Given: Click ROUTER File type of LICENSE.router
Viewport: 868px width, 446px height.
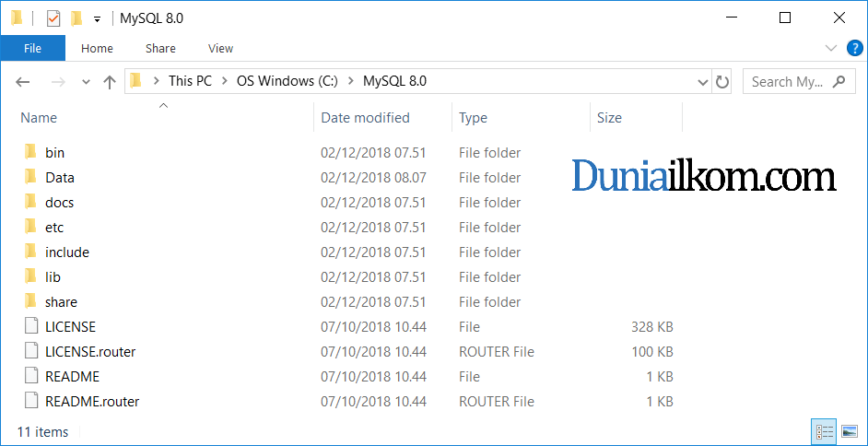Looking at the screenshot, I should pos(497,352).
